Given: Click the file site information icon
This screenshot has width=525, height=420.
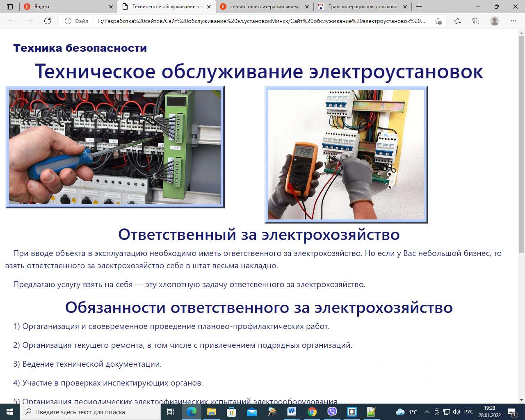Looking at the screenshot, I should coord(68,21).
